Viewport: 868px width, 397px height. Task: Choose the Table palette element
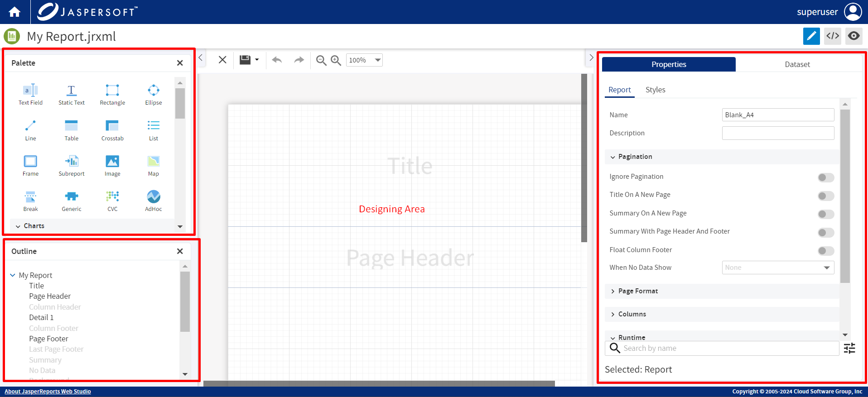coord(72,130)
